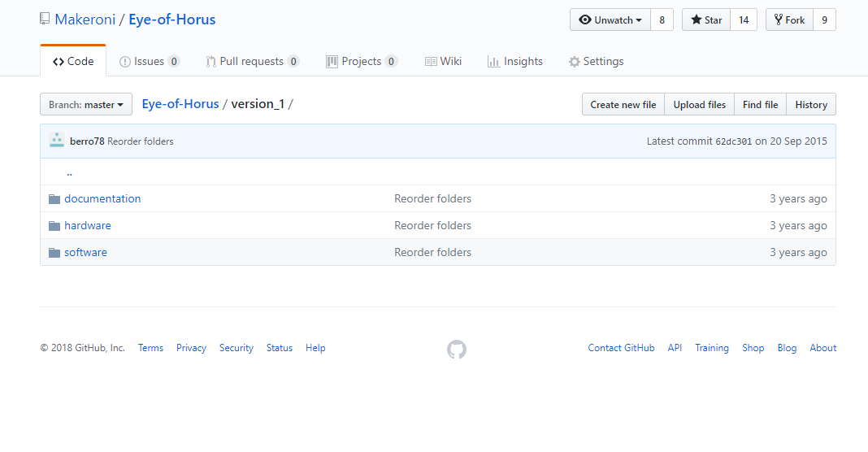Open the Terms footer link
The height and width of the screenshot is (452, 868).
tap(150, 348)
